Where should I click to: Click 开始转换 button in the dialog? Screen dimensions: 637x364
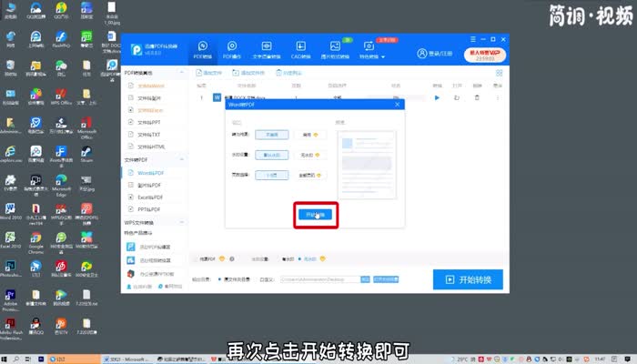pyautogui.click(x=315, y=215)
